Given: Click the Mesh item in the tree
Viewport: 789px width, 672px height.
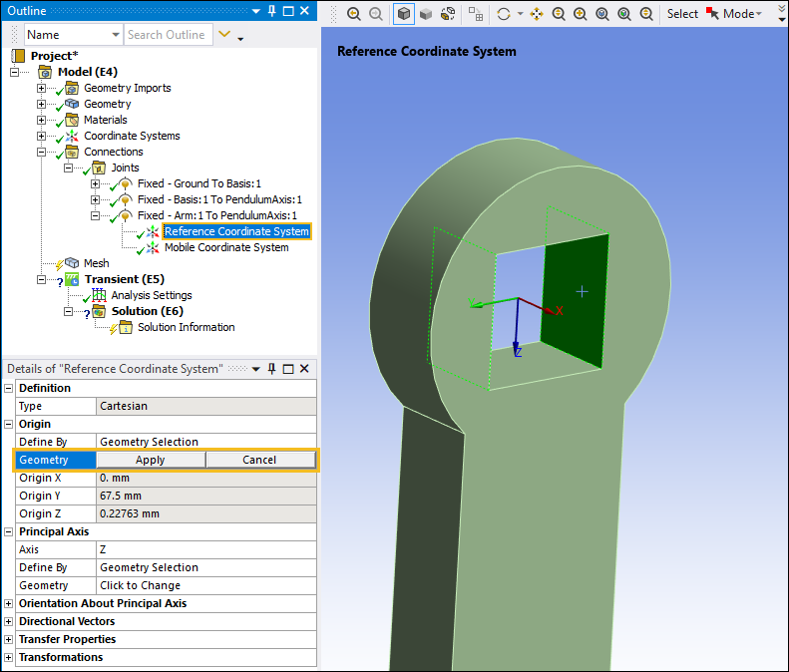Looking at the screenshot, I should [x=96, y=263].
